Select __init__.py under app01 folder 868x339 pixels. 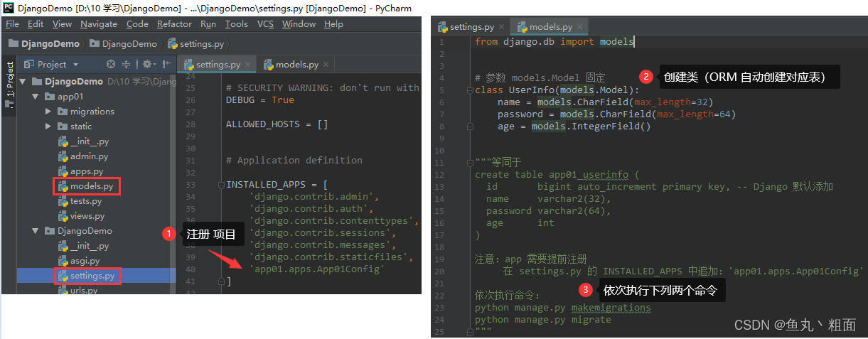[83, 141]
